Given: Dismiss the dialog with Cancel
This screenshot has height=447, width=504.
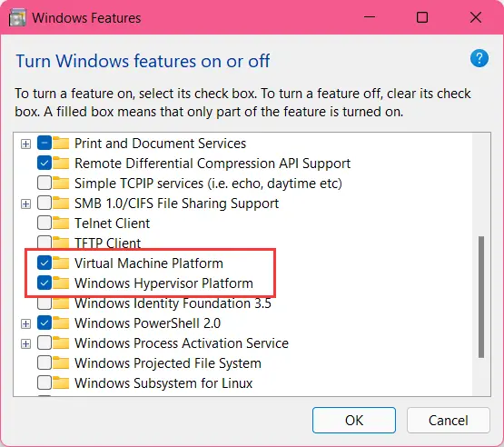Looking at the screenshot, I should point(449,421).
